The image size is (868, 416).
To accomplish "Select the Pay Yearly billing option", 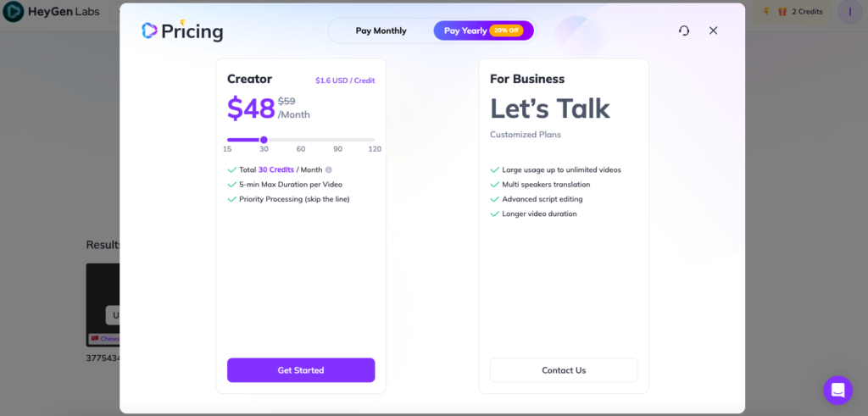I will (x=465, y=31).
